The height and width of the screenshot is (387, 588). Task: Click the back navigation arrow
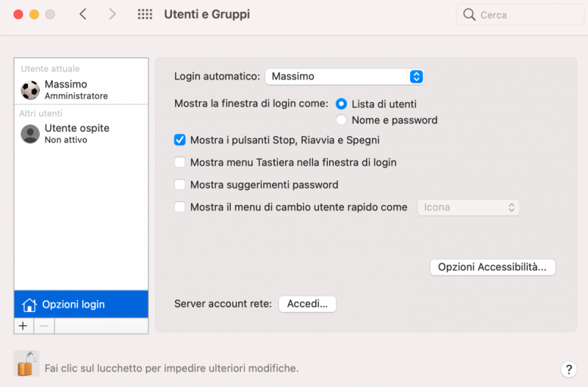pyautogui.click(x=83, y=14)
